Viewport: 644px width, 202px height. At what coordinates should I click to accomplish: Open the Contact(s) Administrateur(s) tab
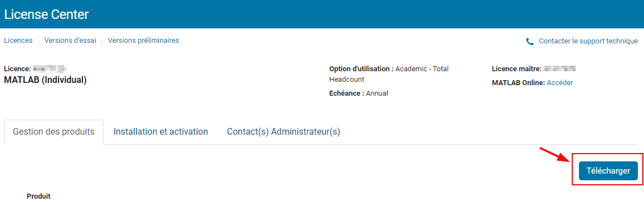284,132
